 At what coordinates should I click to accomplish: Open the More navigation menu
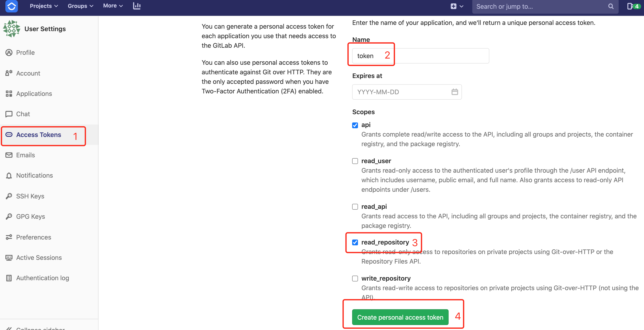[x=113, y=6]
